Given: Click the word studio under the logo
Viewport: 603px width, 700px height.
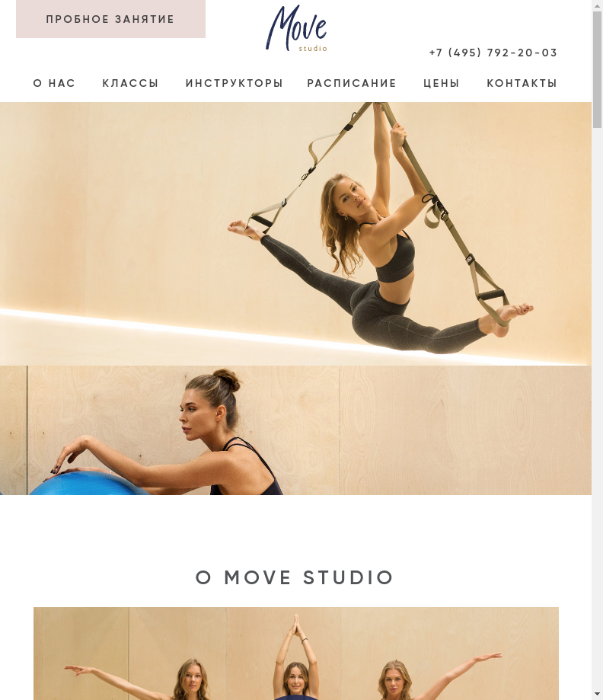Looking at the screenshot, I should [x=313, y=48].
